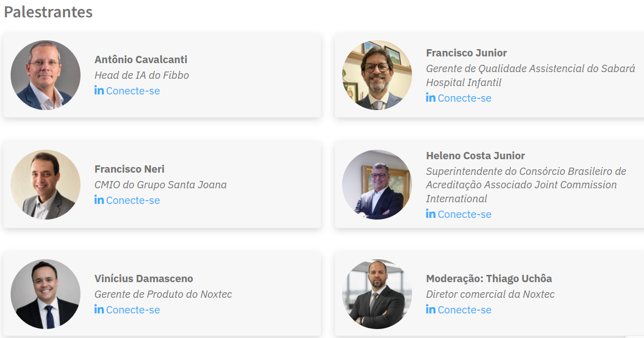Select Heleno Costa Junior's portrait photo
The image size is (644, 338).
pyautogui.click(x=377, y=184)
